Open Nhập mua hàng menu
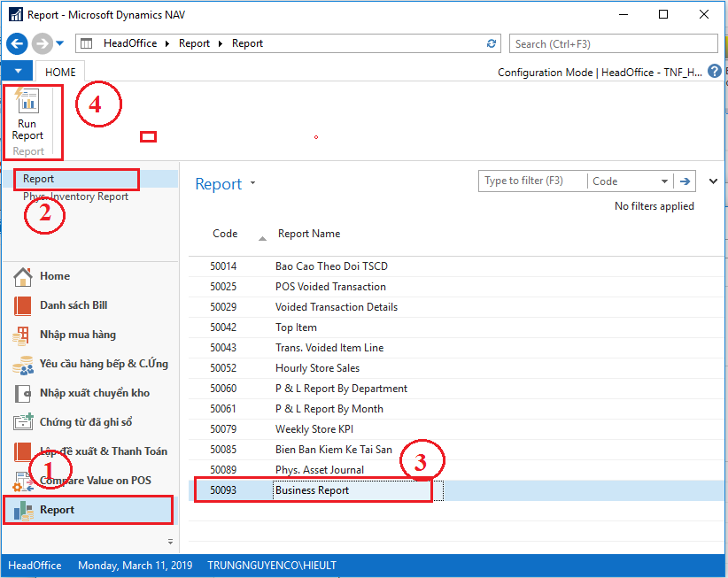 78,335
